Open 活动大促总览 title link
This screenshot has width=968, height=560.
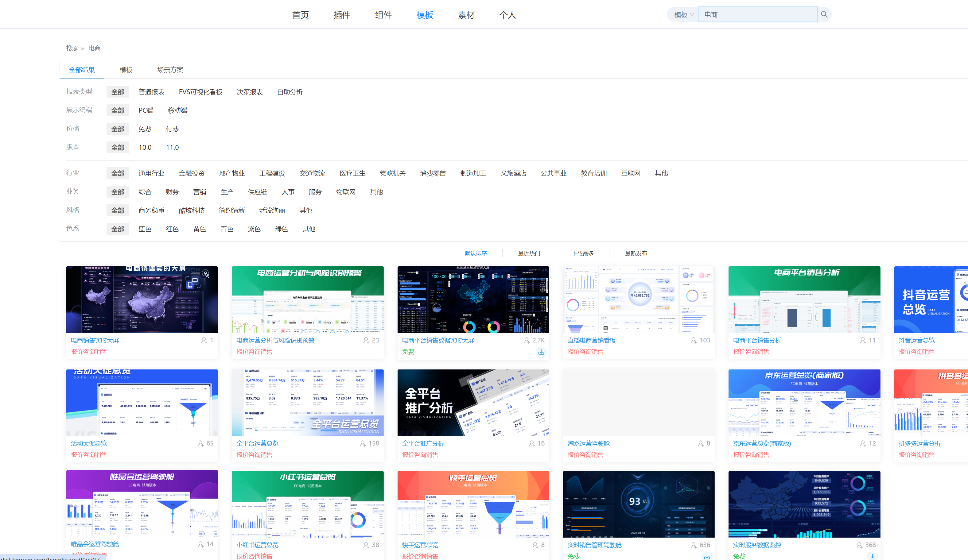point(89,443)
